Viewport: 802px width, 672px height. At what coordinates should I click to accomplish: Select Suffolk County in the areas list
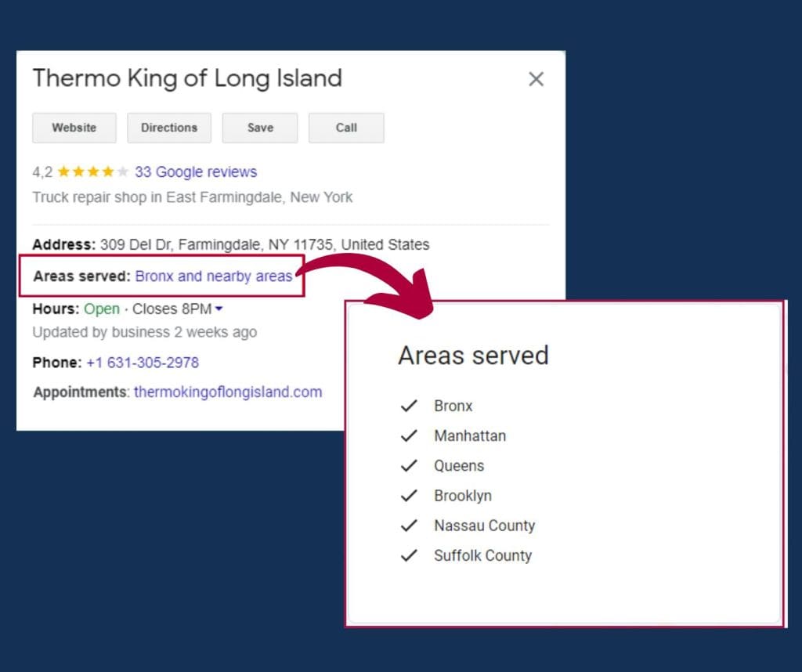482,555
